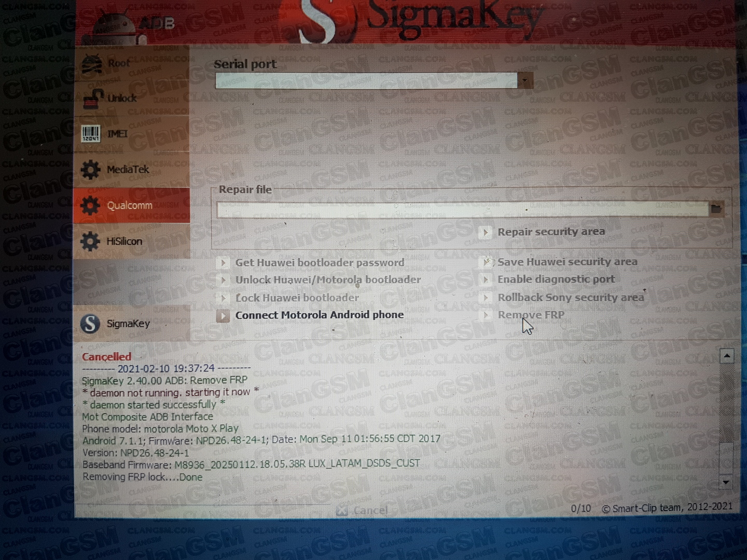Click the Remove FRP button
Image resolution: width=747 pixels, height=560 pixels.
(x=531, y=315)
